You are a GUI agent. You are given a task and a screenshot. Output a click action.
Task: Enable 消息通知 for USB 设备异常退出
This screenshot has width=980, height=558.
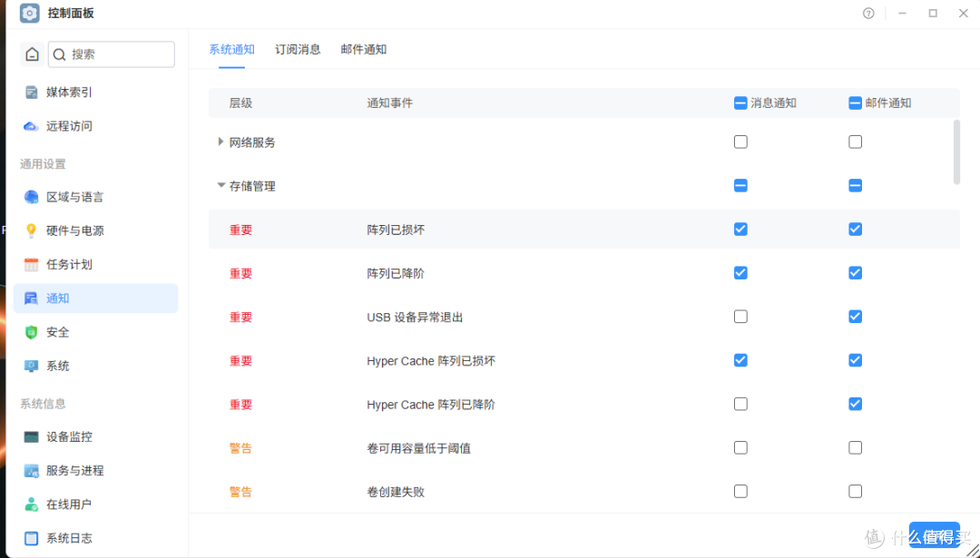click(x=740, y=317)
